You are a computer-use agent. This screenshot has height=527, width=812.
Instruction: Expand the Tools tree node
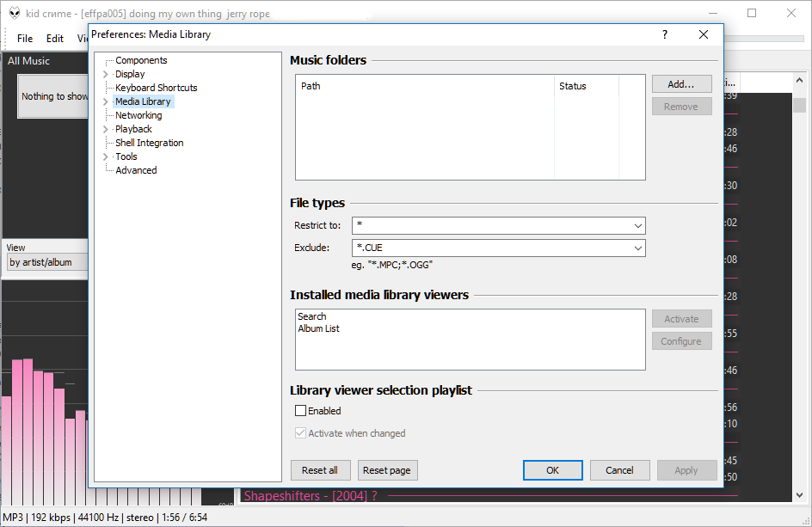(x=106, y=157)
